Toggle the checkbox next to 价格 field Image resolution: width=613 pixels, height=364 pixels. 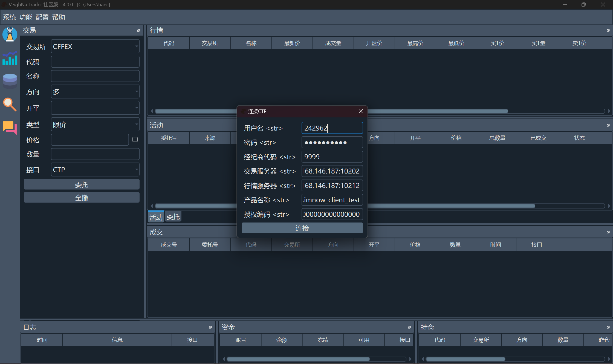point(135,140)
